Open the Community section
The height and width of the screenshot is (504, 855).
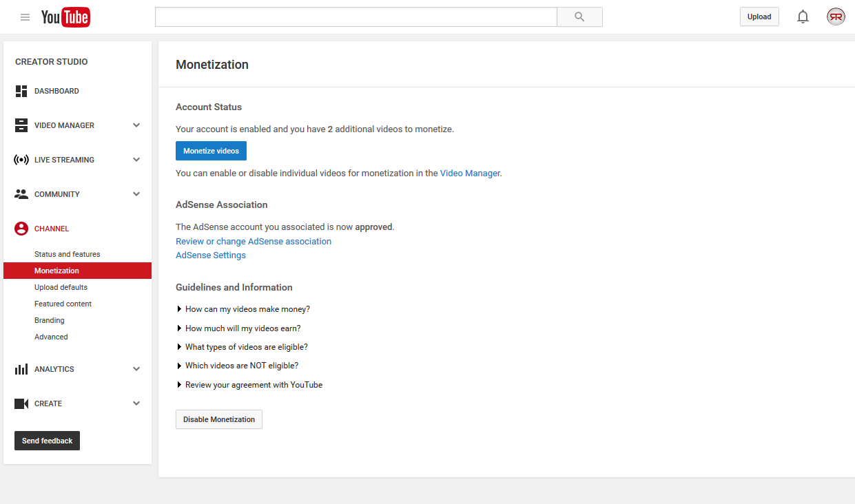(x=57, y=194)
